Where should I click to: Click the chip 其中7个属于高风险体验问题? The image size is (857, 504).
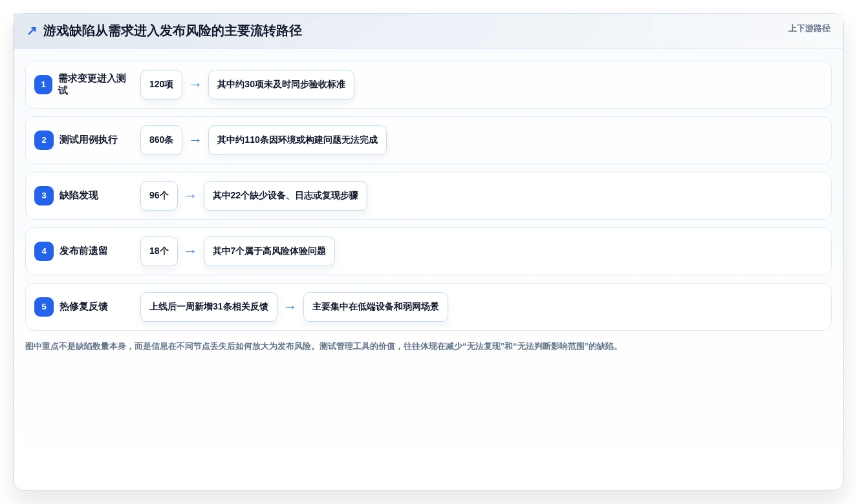click(x=269, y=251)
